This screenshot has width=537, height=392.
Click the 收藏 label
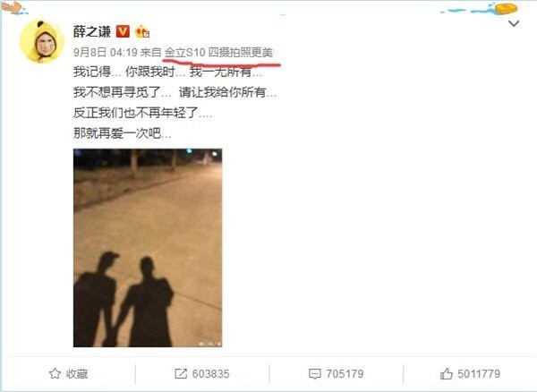pyautogui.click(x=77, y=373)
